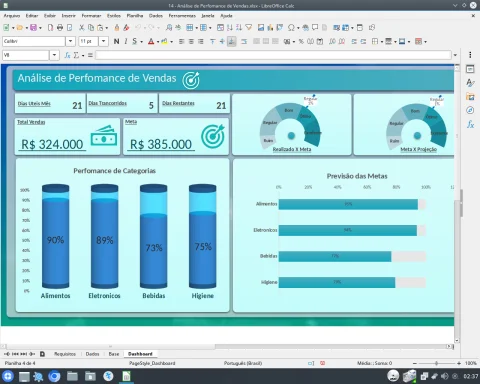Insert Chart toolbar icon
This screenshot has height=384, width=480.
[270, 28]
